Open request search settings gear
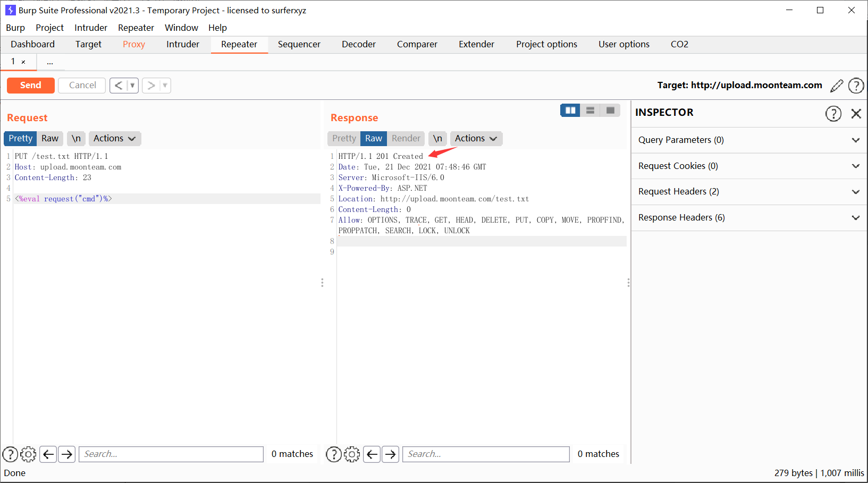 point(28,454)
